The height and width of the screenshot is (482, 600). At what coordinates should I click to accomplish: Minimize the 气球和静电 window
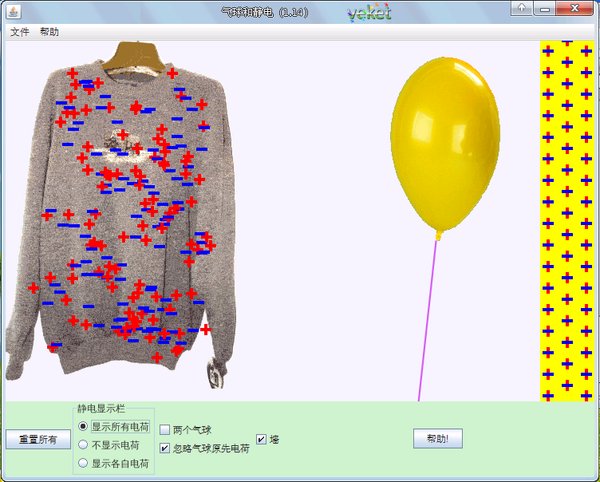[x=545, y=8]
